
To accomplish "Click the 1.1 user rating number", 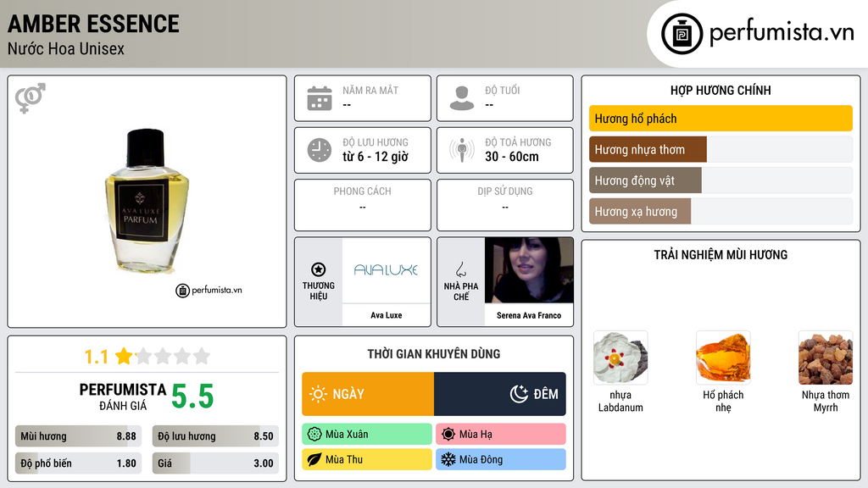I will pos(96,357).
